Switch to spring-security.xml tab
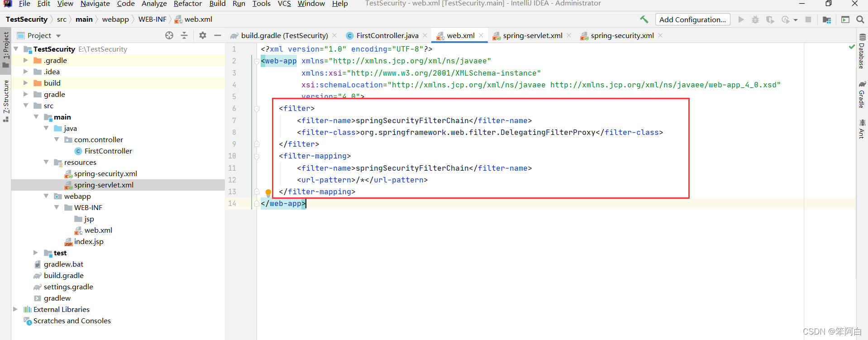This screenshot has width=868, height=340. click(622, 35)
